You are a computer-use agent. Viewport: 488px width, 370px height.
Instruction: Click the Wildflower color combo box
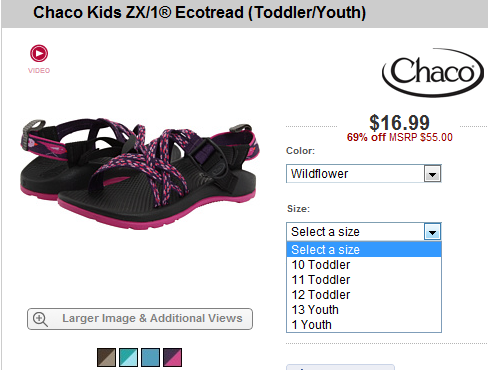point(364,174)
